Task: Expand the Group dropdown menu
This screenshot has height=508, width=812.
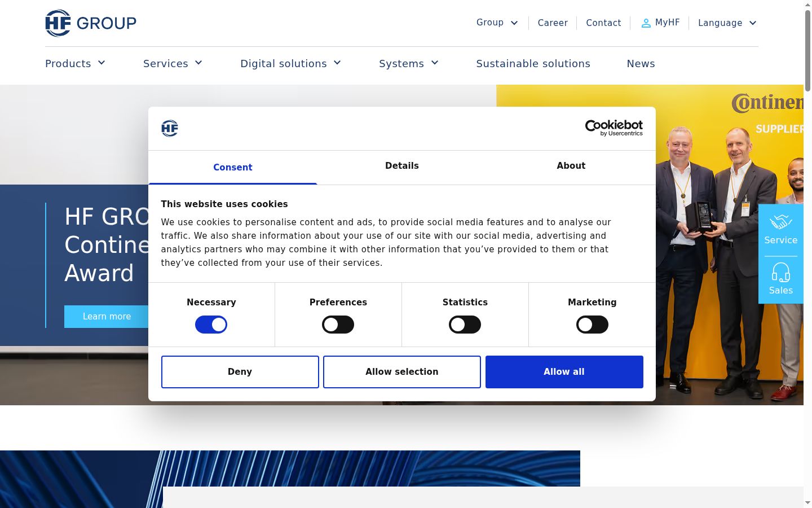Action: [x=497, y=23]
